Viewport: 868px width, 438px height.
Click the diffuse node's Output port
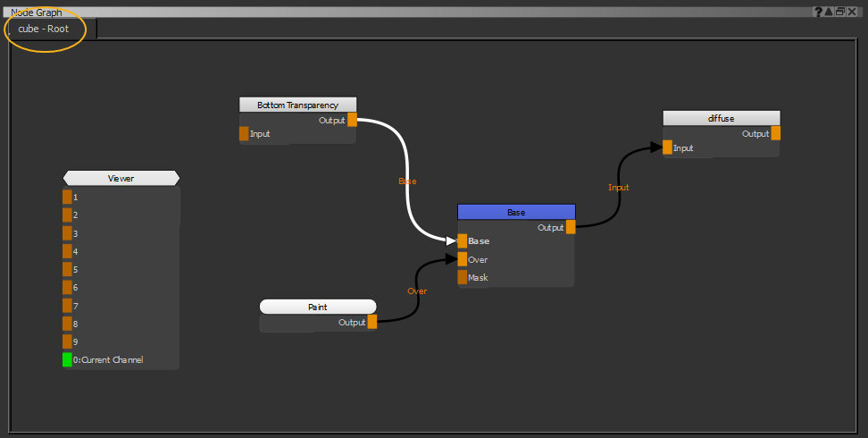pos(775,133)
